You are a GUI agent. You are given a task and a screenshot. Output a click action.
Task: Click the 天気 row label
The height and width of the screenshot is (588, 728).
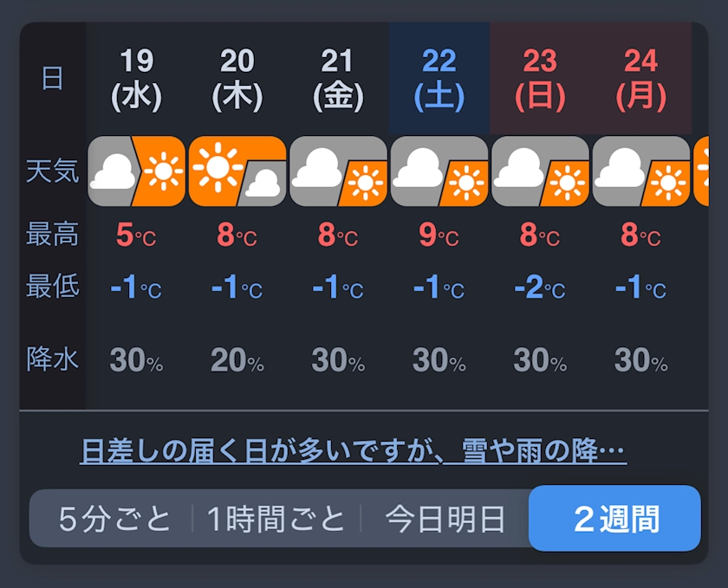coord(53,171)
